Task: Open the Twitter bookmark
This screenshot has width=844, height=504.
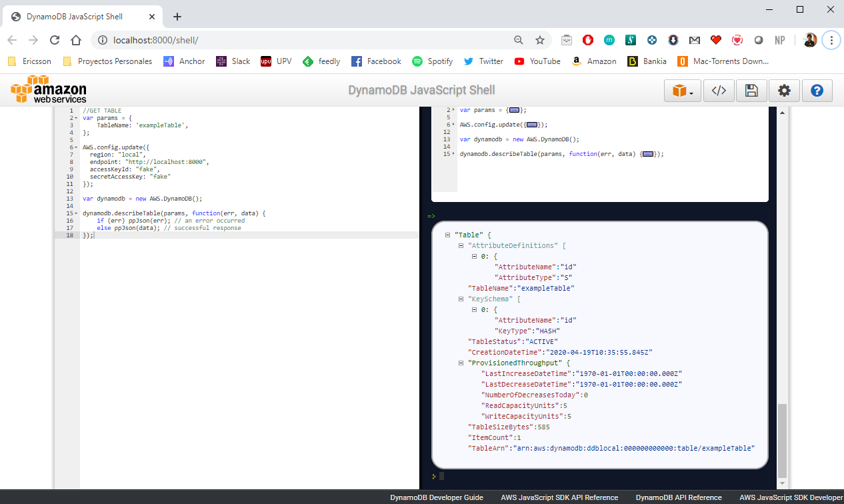Action: pos(484,61)
